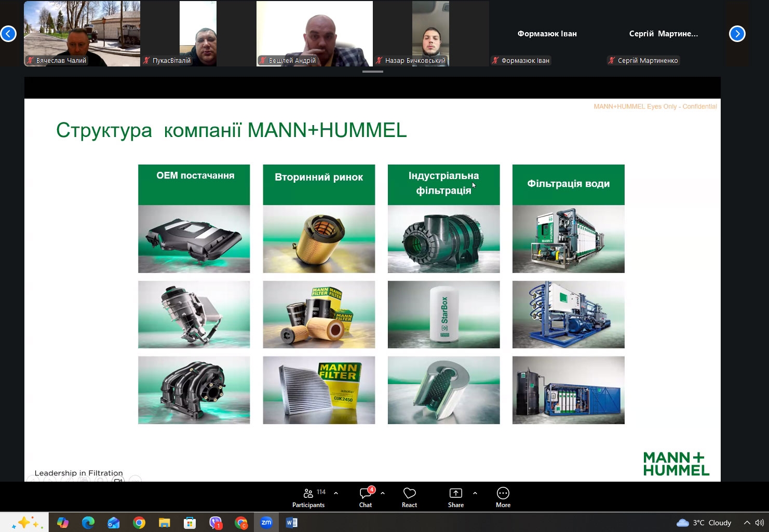Click the yellow air filter image
769x532 pixels.
click(319, 239)
